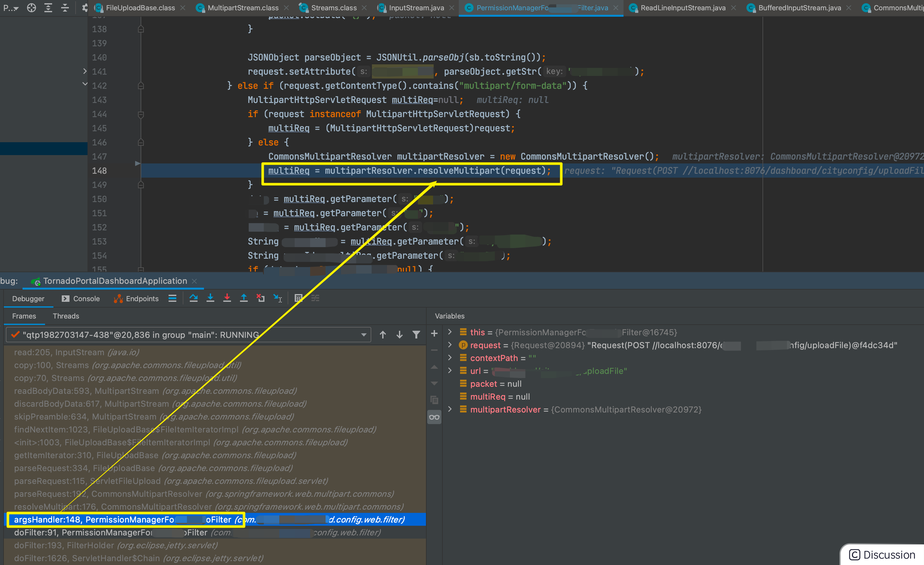The width and height of the screenshot is (924, 565).
Task: Open the Console tab
Action: click(x=81, y=299)
